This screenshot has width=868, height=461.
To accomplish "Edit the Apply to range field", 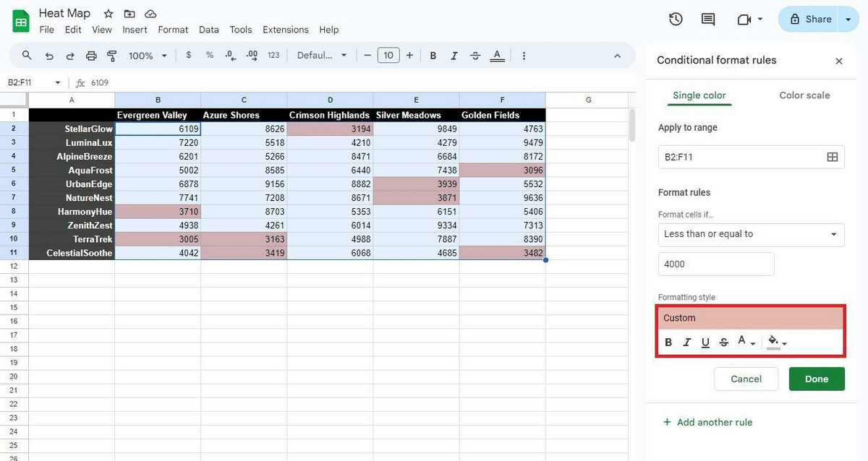I will [751, 157].
